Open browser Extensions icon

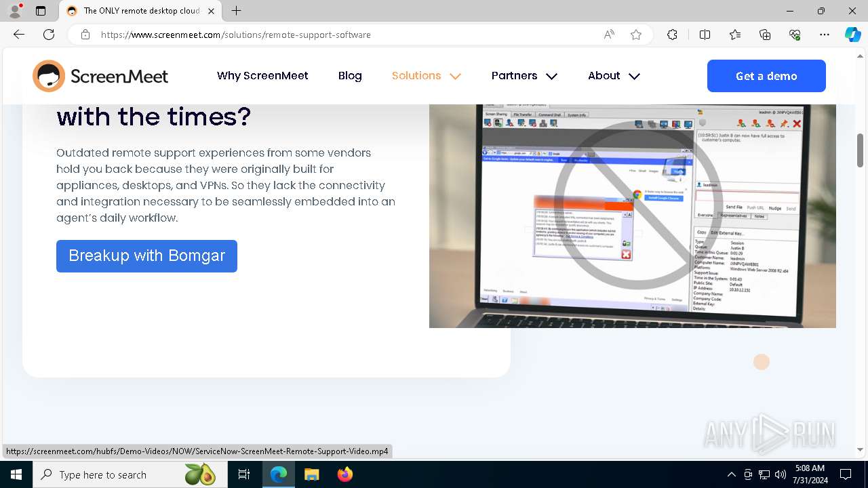[672, 35]
